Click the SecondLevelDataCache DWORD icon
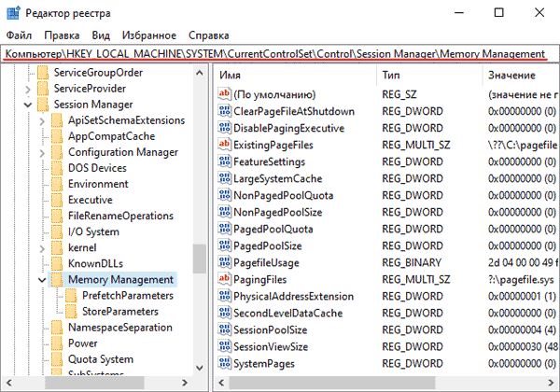The image size is (560, 392). point(224,313)
